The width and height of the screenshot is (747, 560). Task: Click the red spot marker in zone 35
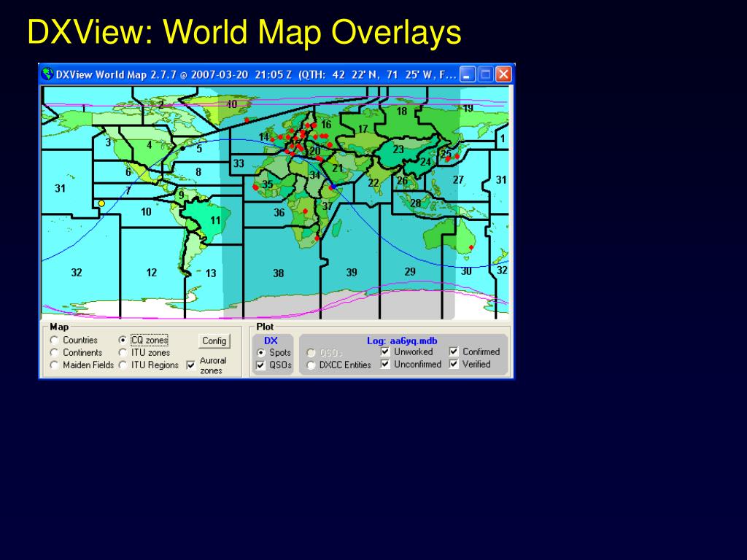pyautogui.click(x=255, y=187)
